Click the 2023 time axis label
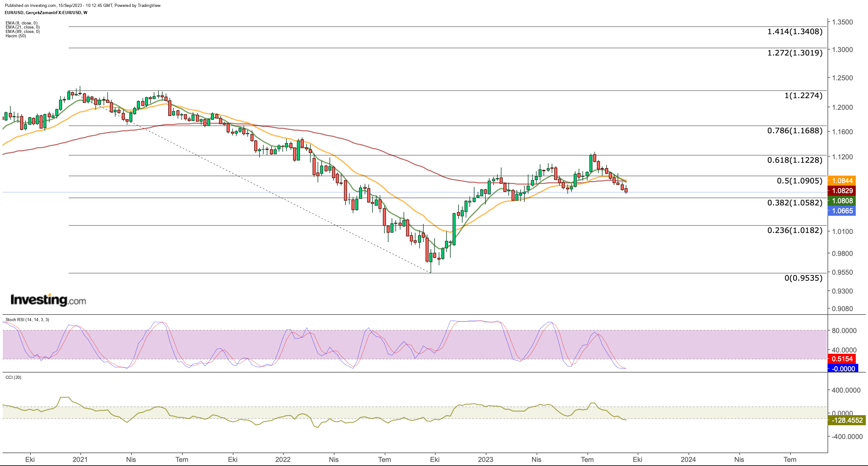Screen dimensions: 868x466 point(485,460)
